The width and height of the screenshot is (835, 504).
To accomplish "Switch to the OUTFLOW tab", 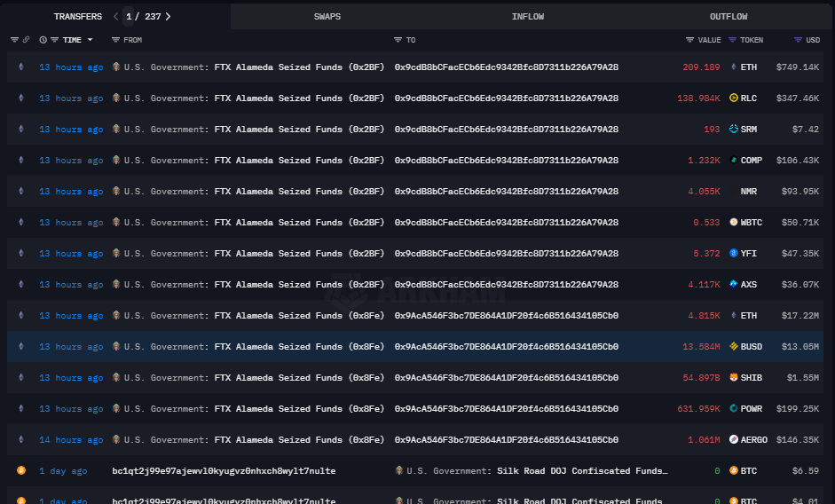I will tap(728, 17).
